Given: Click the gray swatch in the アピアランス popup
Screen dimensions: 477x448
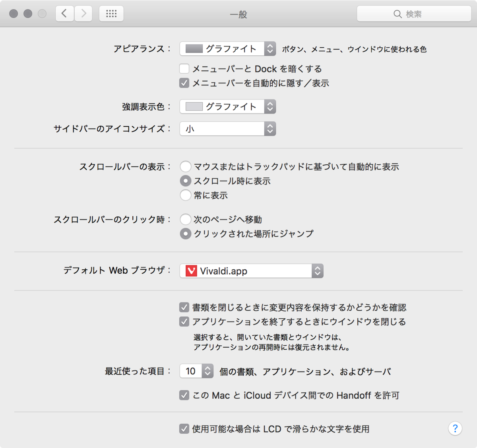Looking at the screenshot, I should 194,49.
